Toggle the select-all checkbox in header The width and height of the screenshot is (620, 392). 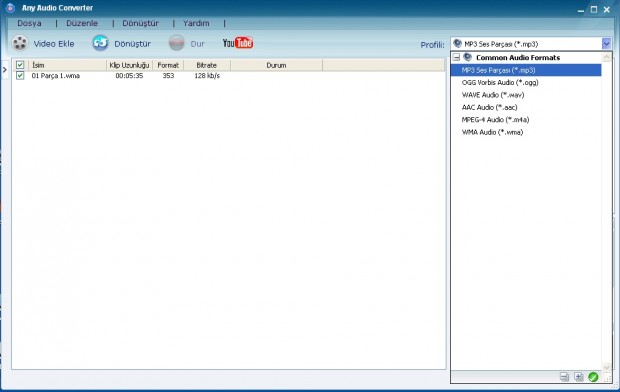click(20, 65)
